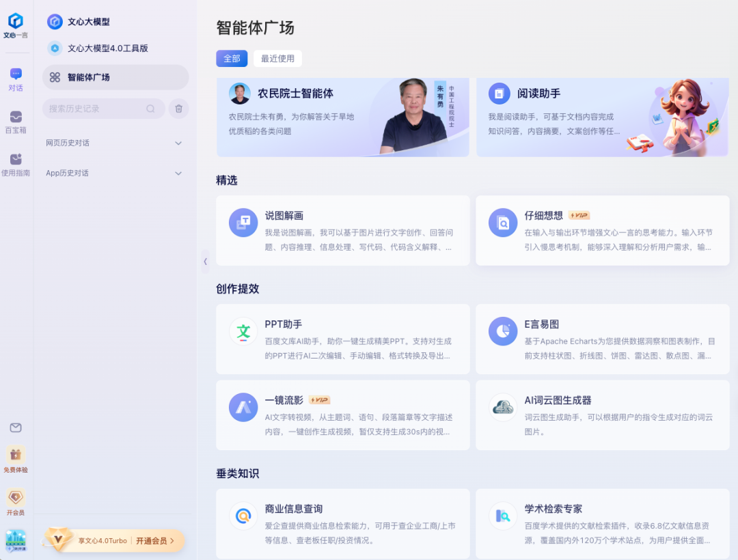Click the 开会员 membership badge icon
Image resolution: width=738 pixels, height=560 pixels.
click(x=16, y=497)
